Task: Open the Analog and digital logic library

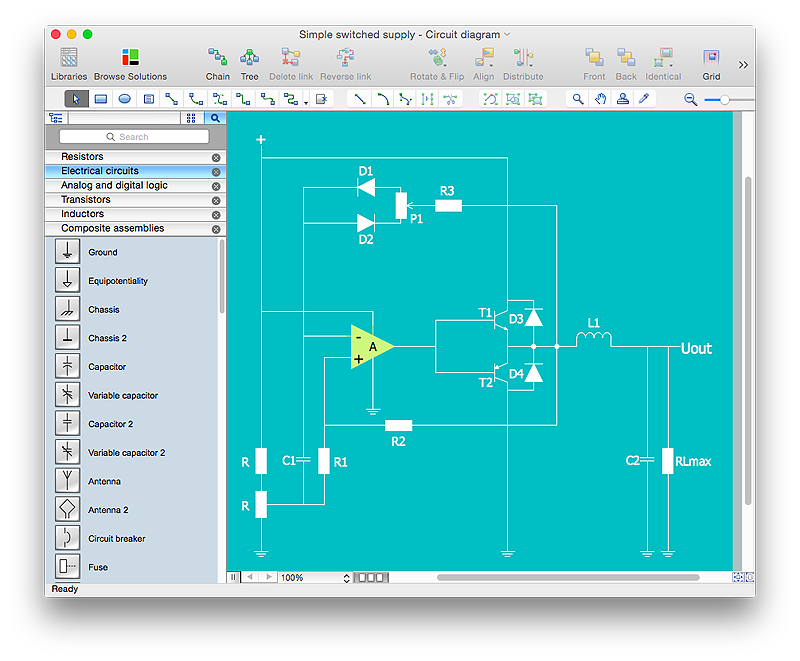Action: coord(114,186)
